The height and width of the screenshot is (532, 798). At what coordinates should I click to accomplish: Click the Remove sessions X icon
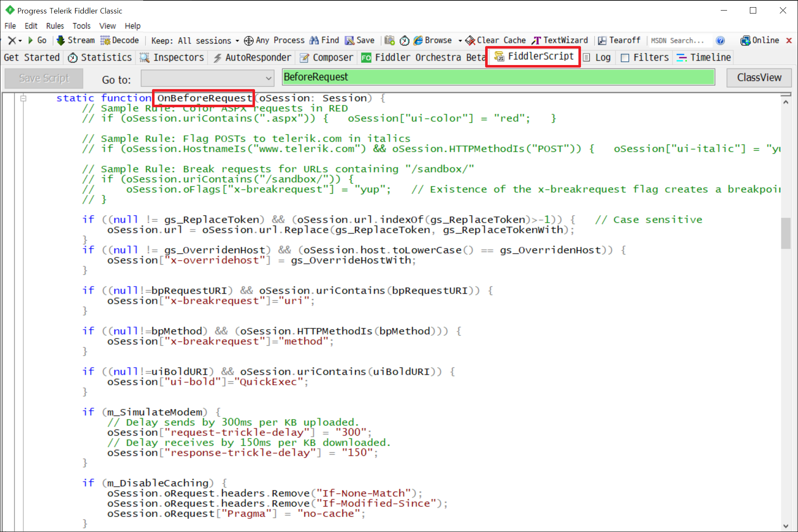pos(12,41)
